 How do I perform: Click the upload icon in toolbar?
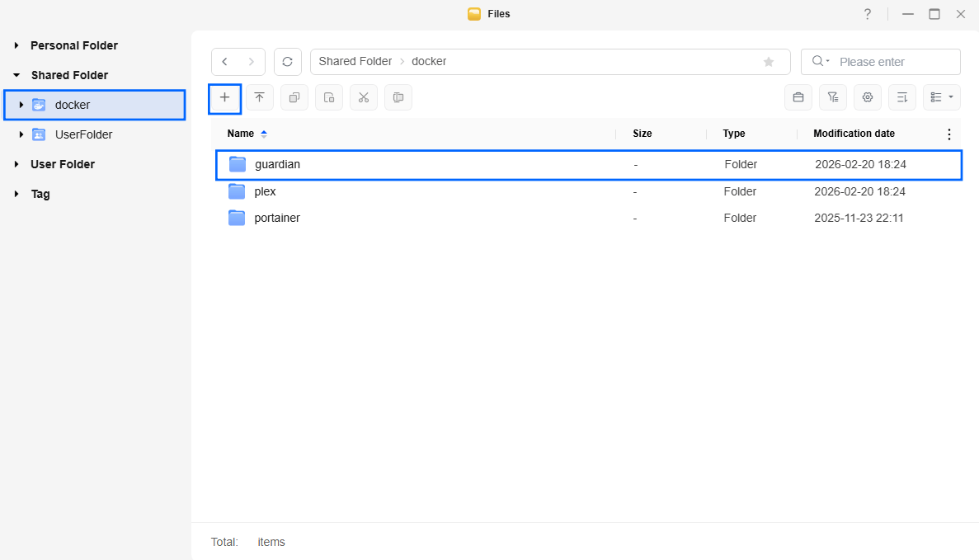tap(259, 97)
